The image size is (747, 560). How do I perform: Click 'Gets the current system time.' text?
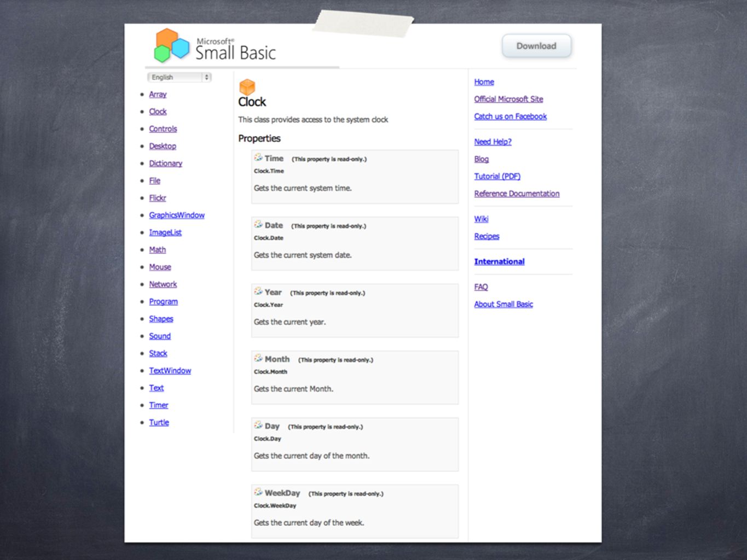(x=303, y=188)
